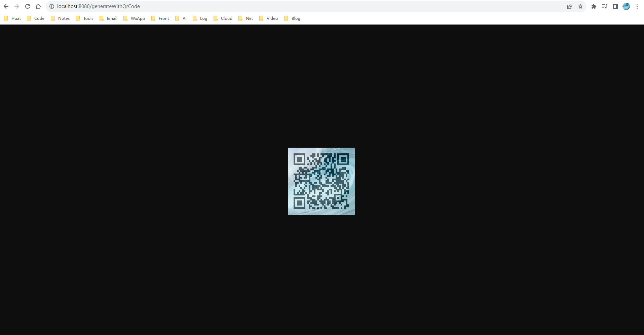
Task: Open the Blog bookmarks folder
Action: [295, 18]
